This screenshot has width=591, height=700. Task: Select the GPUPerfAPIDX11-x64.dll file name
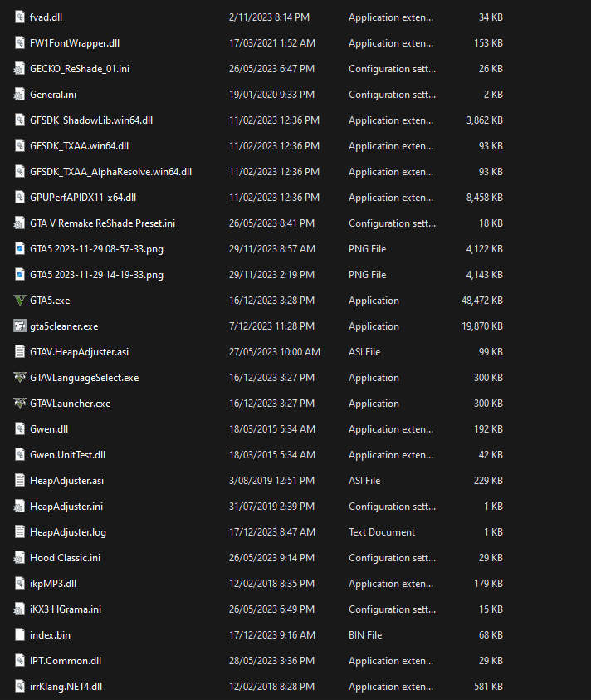[82, 198]
